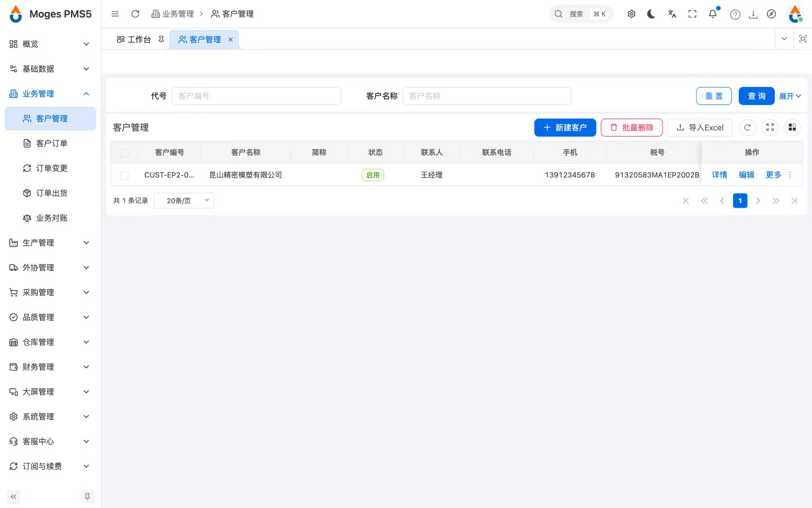The image size is (812, 508).
Task: Click the download icon in header
Action: pyautogui.click(x=753, y=15)
